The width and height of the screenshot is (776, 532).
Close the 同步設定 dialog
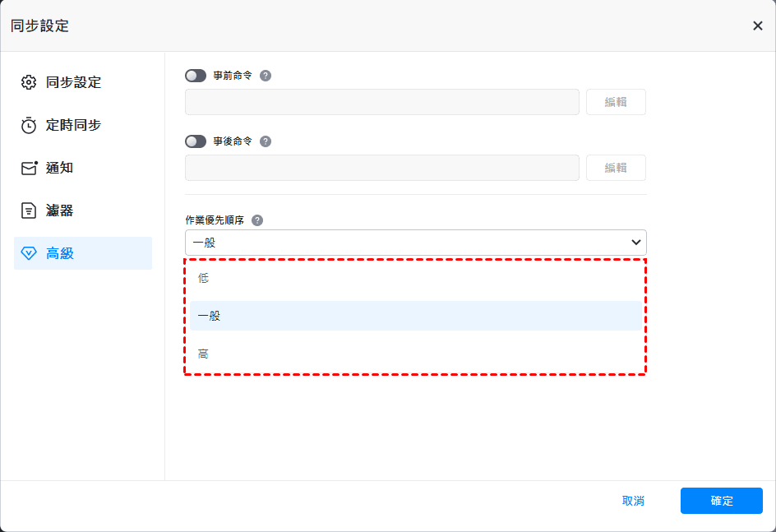click(758, 25)
